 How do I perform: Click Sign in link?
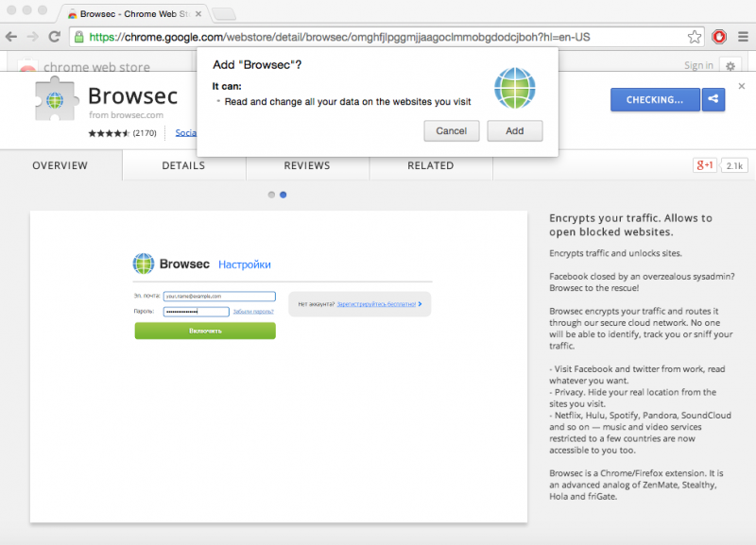(698, 65)
